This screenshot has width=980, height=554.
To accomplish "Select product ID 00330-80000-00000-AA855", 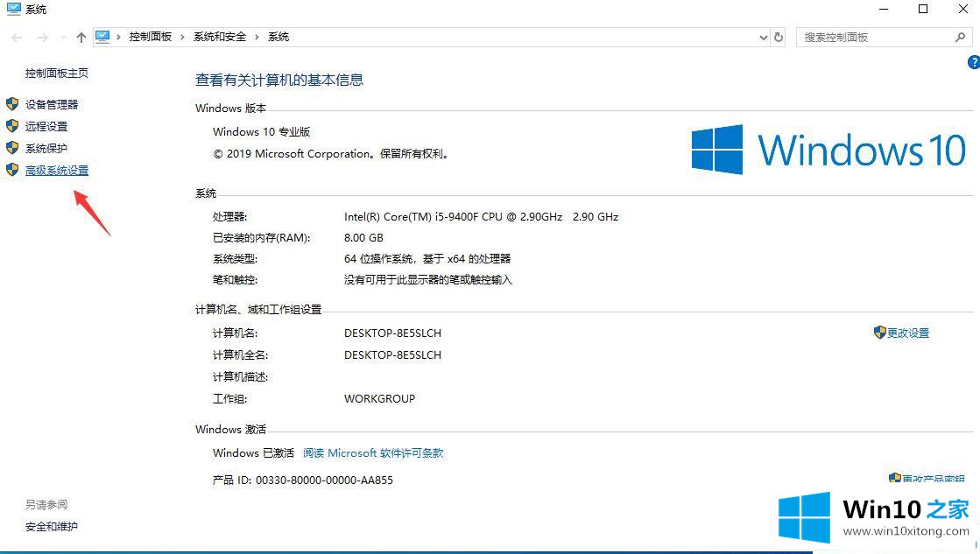I will pos(324,480).
